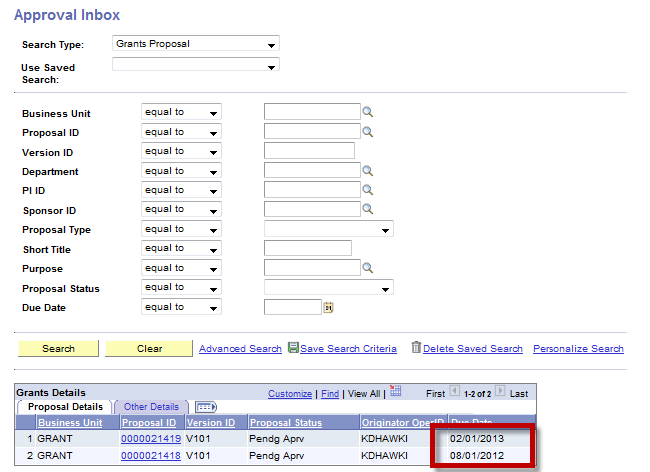Image resolution: width=650 pixels, height=472 pixels.
Task: Click the trash can icon
Action: coord(416,347)
